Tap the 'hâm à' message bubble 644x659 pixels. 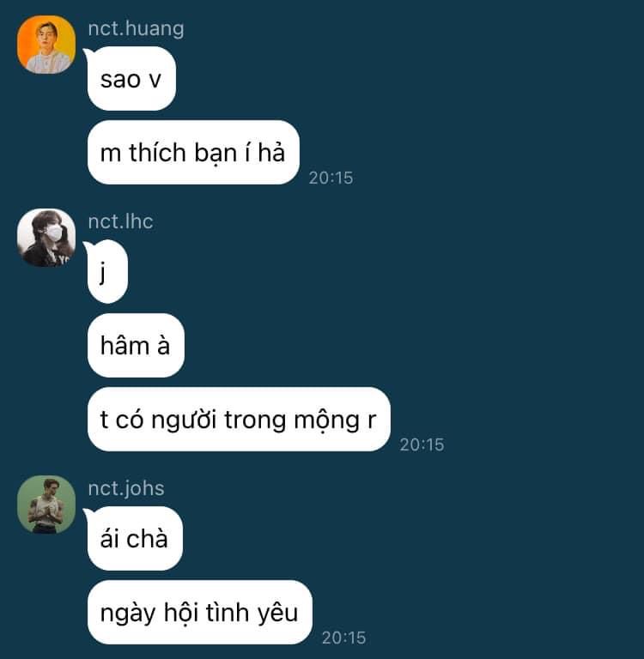pos(136,345)
